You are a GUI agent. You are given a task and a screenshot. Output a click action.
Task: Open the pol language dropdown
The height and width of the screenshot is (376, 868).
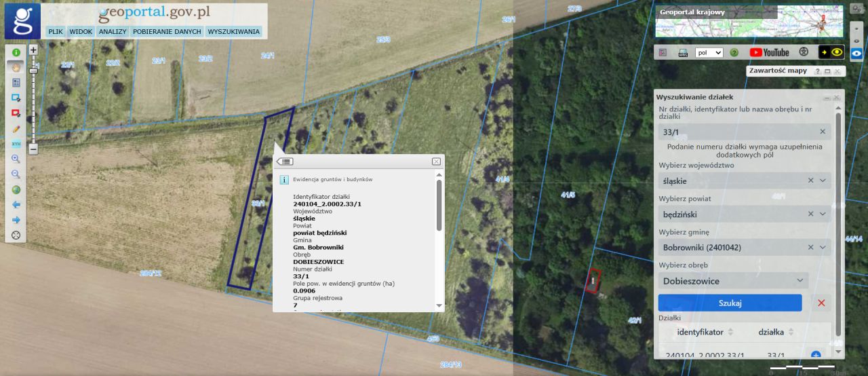coord(709,52)
